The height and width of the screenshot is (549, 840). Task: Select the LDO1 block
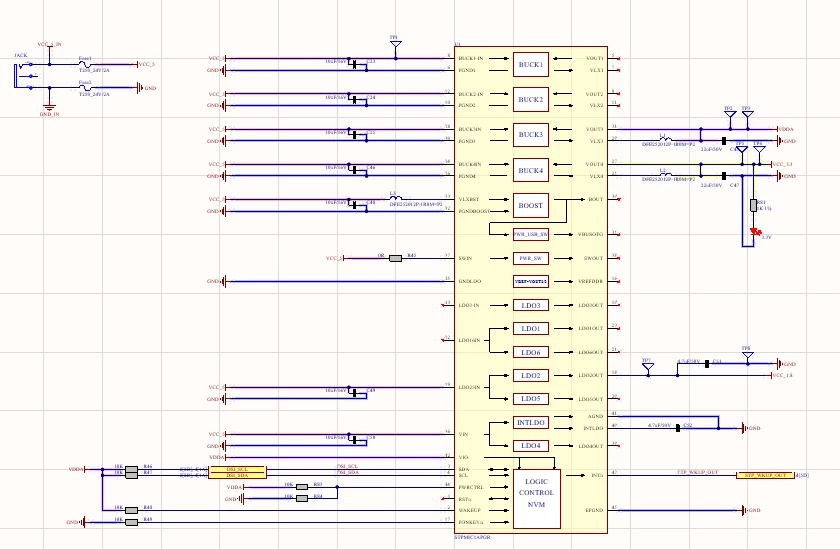pos(530,328)
